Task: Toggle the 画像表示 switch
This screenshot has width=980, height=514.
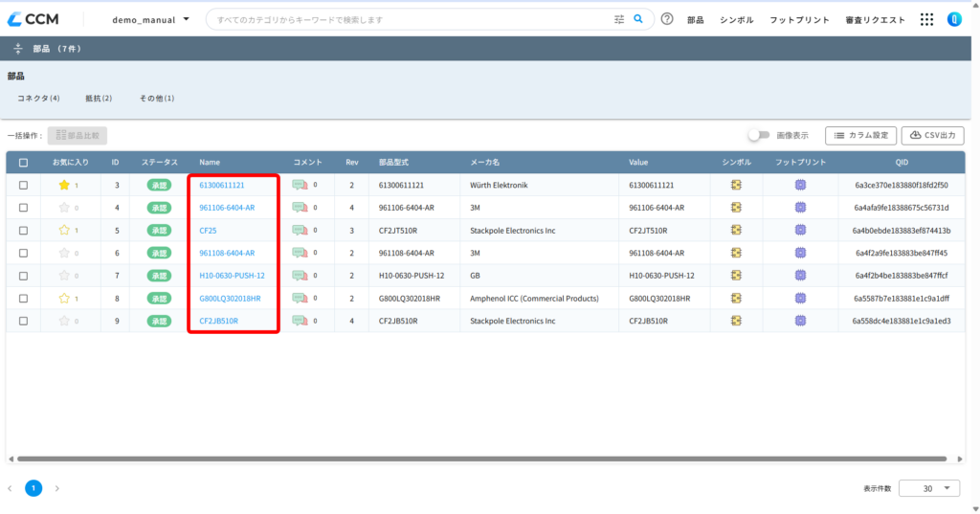Action: [758, 135]
